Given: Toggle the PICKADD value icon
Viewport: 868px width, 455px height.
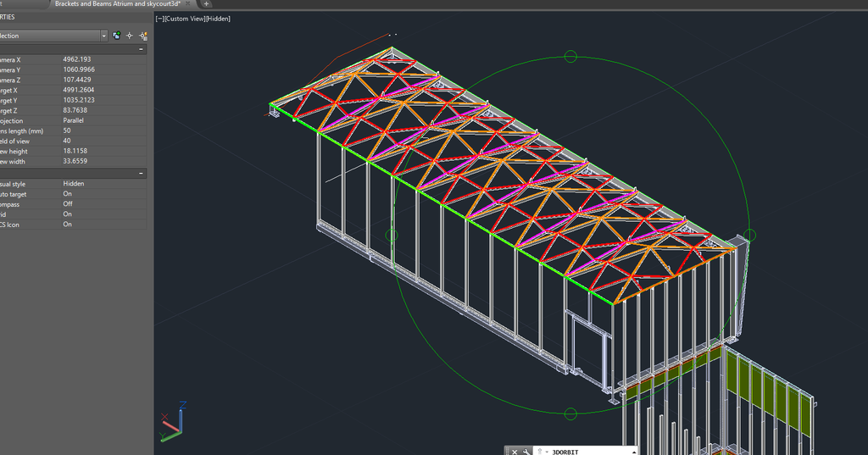Looking at the screenshot, I should coord(116,36).
